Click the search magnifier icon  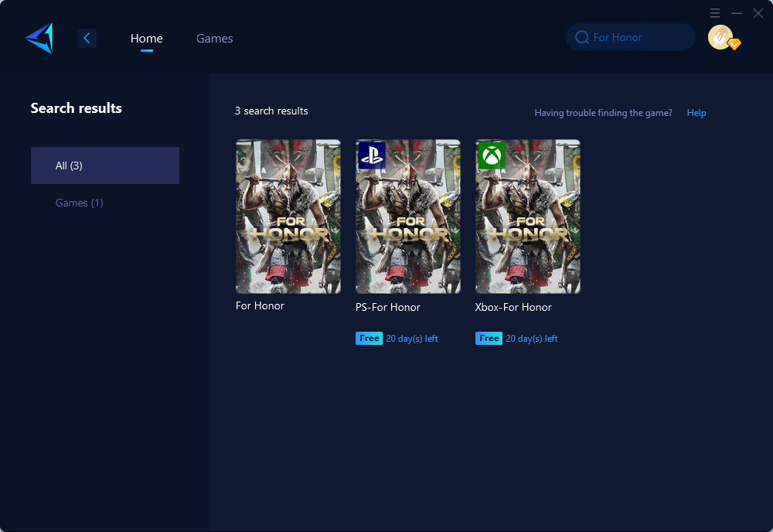pos(582,37)
